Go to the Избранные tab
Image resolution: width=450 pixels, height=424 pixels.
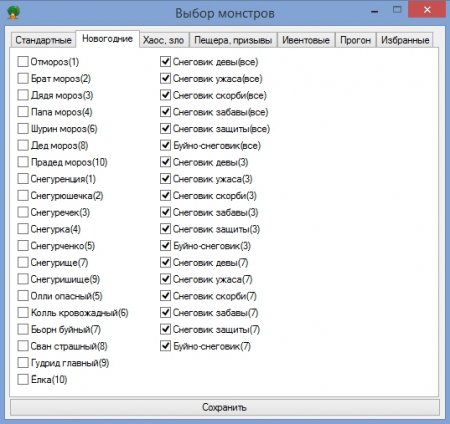(x=405, y=40)
